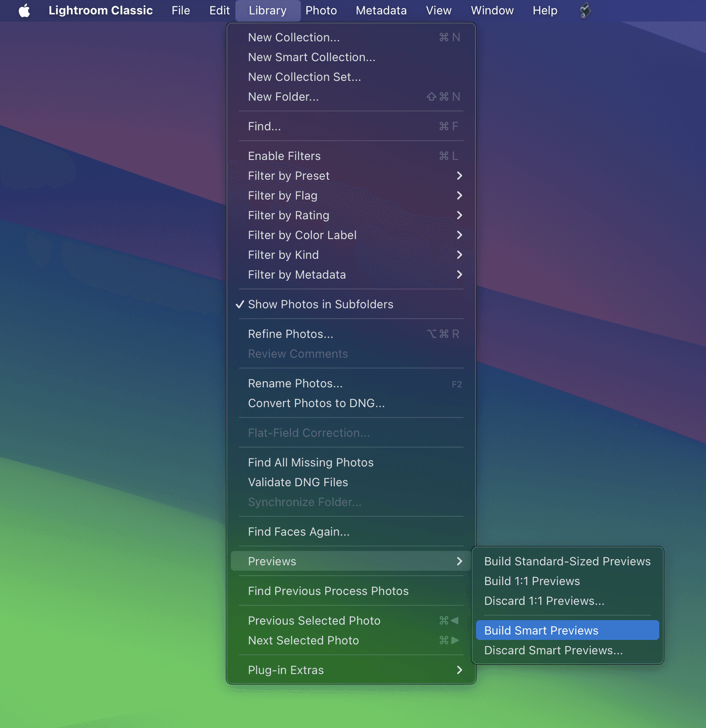Open the View menu
Screen dimensions: 706x728
pos(438,10)
